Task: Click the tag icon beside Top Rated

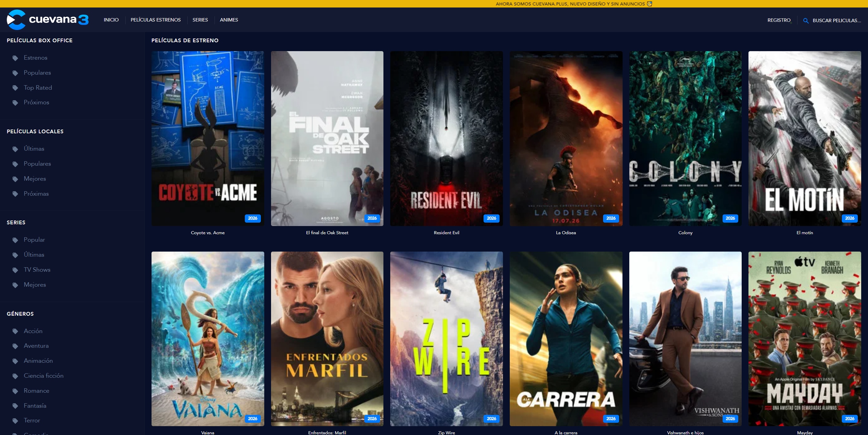Action: pos(15,88)
